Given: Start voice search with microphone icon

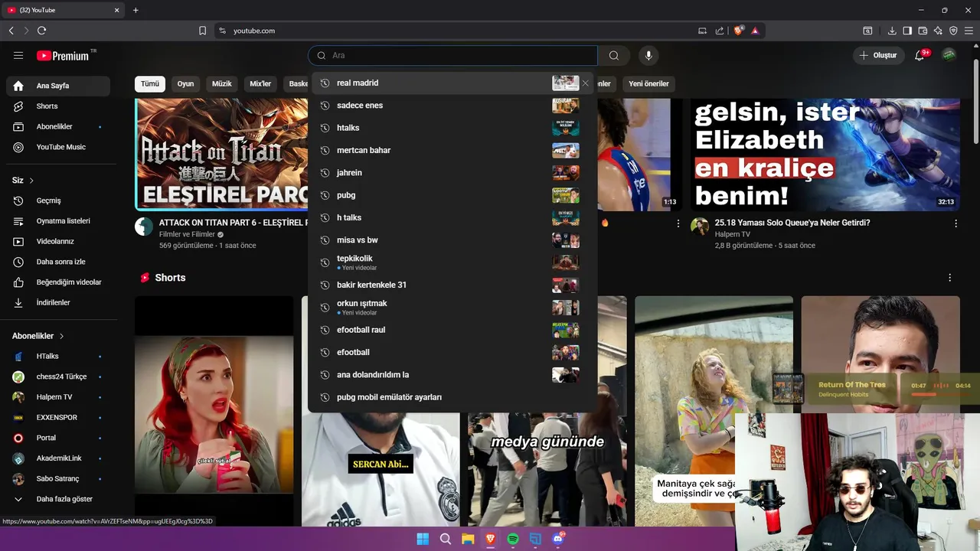Looking at the screenshot, I should (648, 55).
